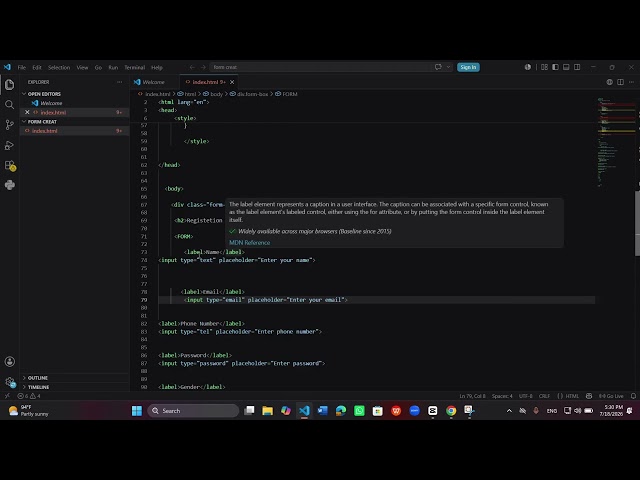The image size is (640, 480).
Task: Open the Explorer view in activity bar
Action: tap(9, 84)
